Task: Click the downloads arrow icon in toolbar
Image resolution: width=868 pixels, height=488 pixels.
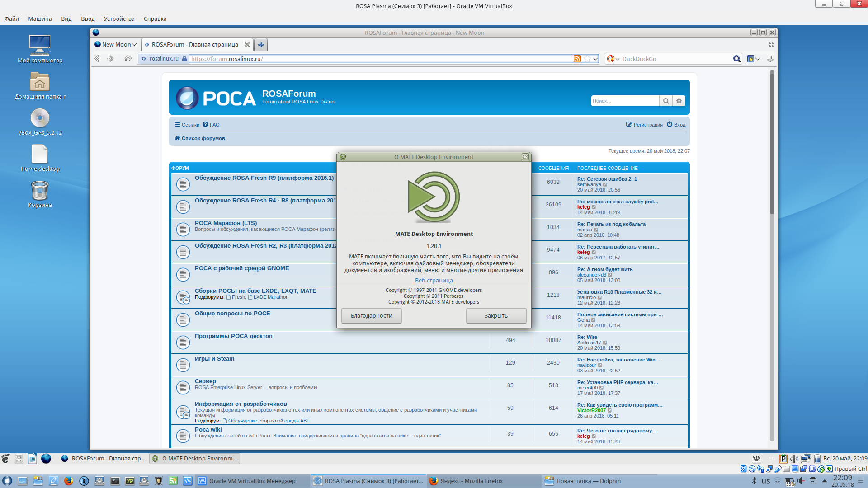Action: click(x=770, y=59)
